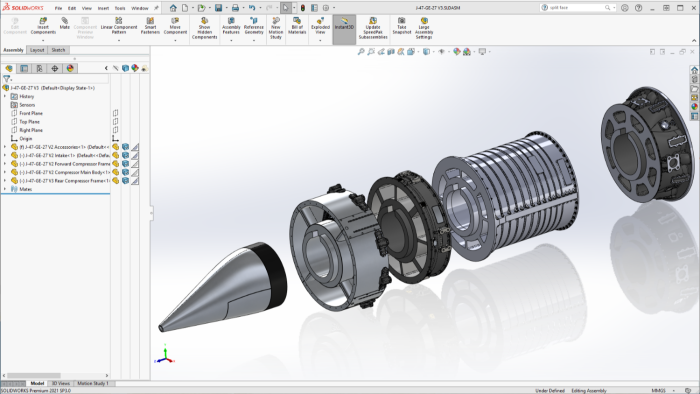The image size is (700, 394).
Task: Open the Exploded View dropdown arrow
Action: click(320, 40)
